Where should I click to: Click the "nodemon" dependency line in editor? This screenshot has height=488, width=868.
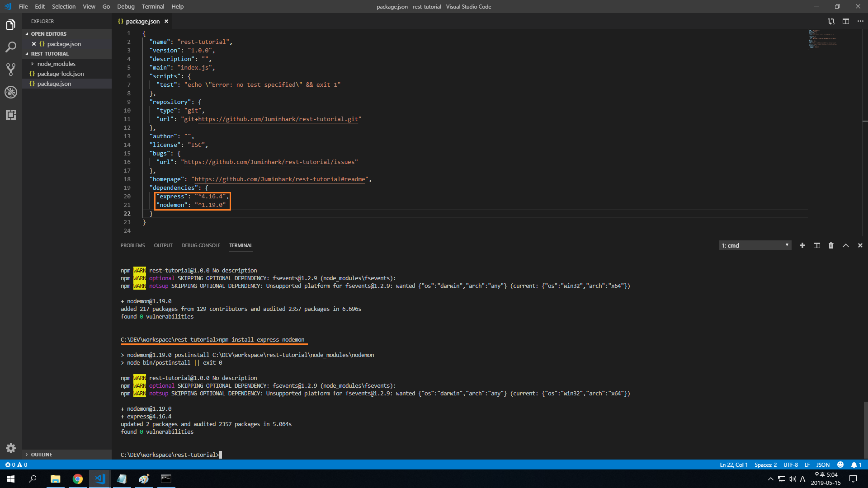(191, 205)
